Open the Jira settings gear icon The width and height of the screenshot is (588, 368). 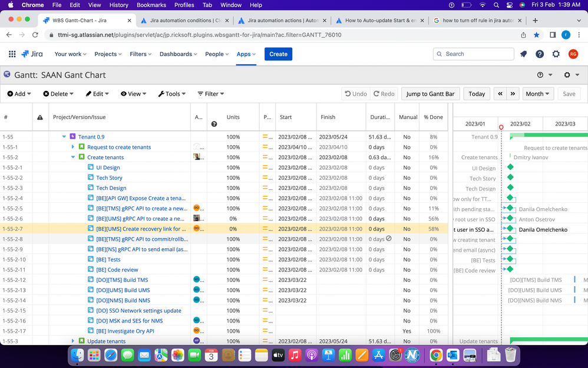point(556,54)
